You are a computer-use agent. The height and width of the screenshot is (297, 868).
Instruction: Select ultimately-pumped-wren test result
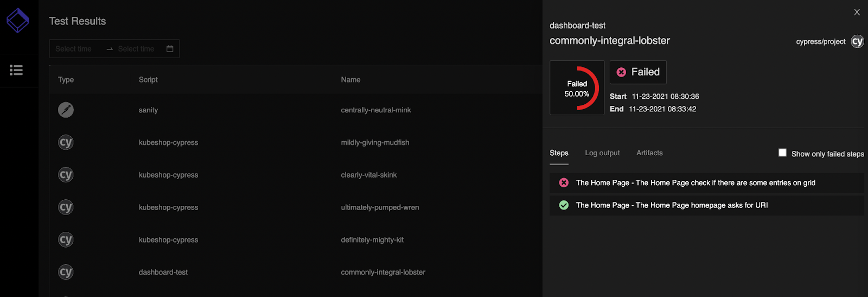(x=380, y=207)
